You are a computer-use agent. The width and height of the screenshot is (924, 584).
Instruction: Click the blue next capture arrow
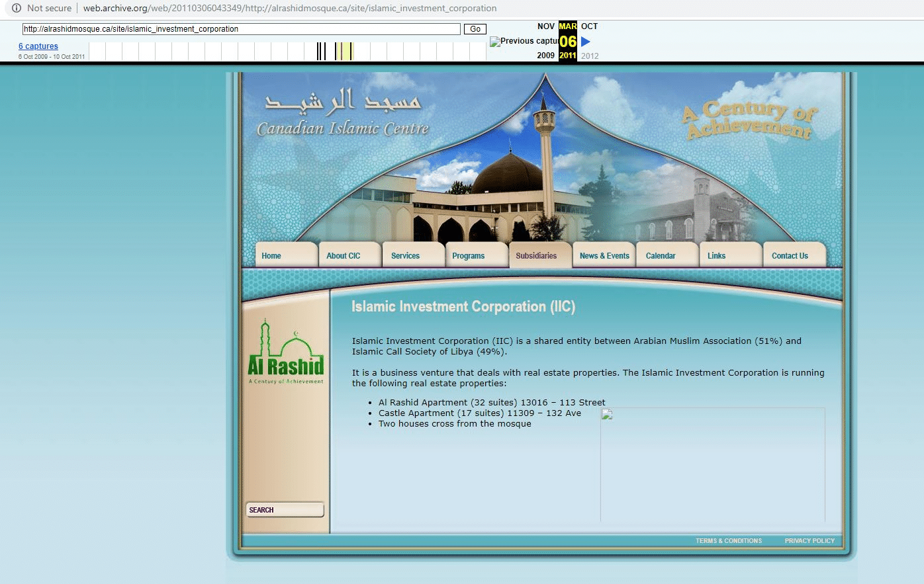(x=585, y=42)
